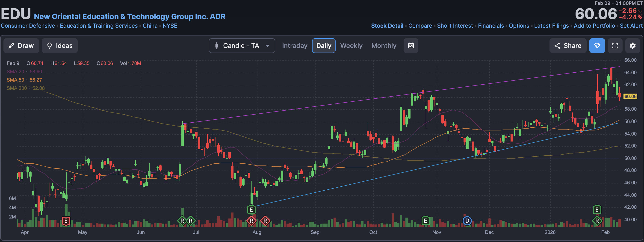Click the EDU ticker symbol
The height and width of the screenshot is (242, 644).
[x=16, y=14]
